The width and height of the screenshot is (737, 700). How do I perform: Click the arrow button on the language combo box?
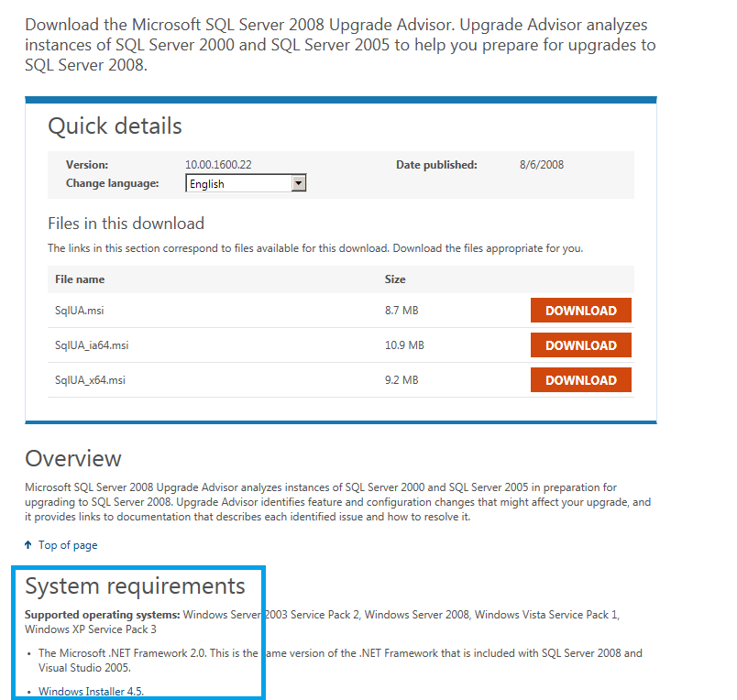(x=298, y=184)
